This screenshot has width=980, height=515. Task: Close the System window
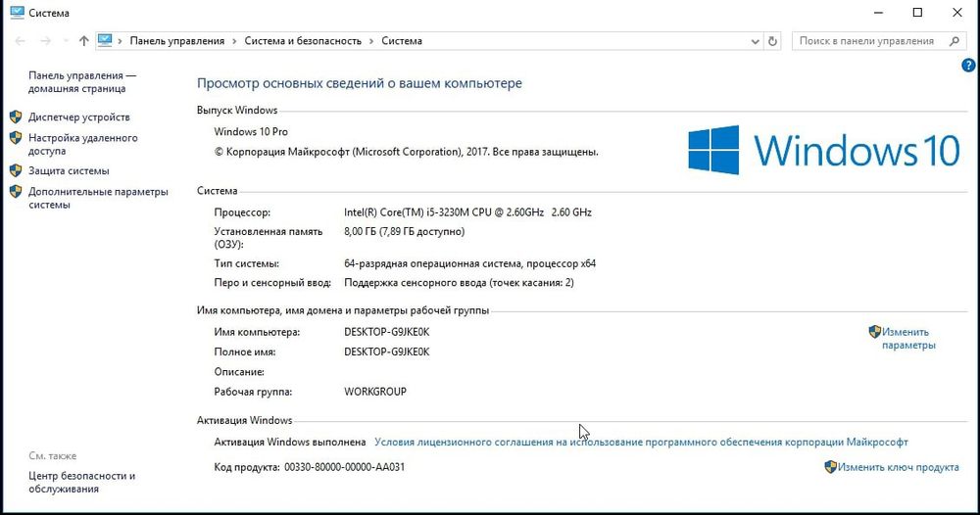click(956, 13)
